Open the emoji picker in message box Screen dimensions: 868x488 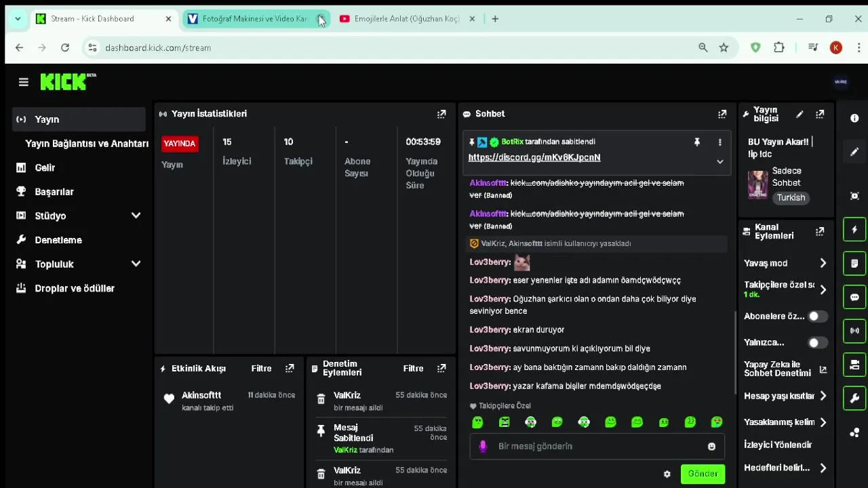point(711,447)
